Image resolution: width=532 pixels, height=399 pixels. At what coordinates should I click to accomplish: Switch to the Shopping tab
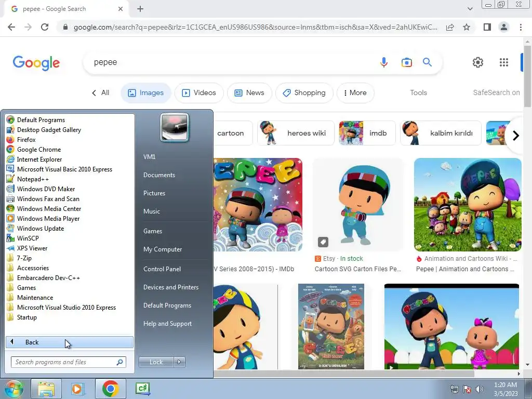point(304,92)
